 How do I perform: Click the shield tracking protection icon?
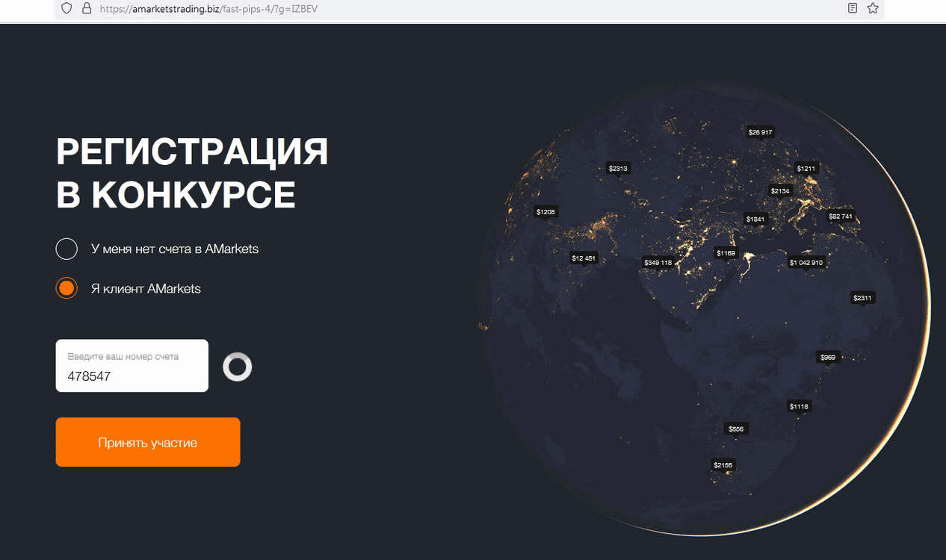click(x=67, y=8)
